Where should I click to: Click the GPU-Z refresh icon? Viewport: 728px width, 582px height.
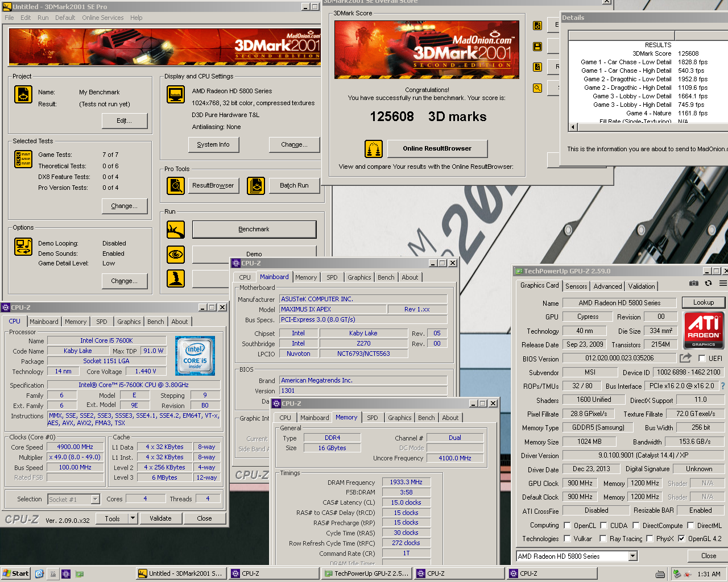point(708,283)
